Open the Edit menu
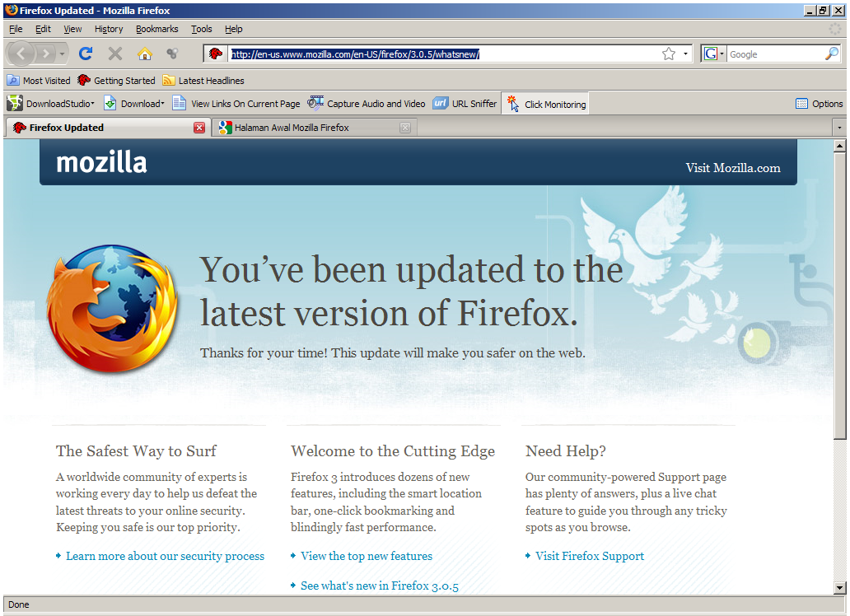850x616 pixels. pyautogui.click(x=43, y=29)
